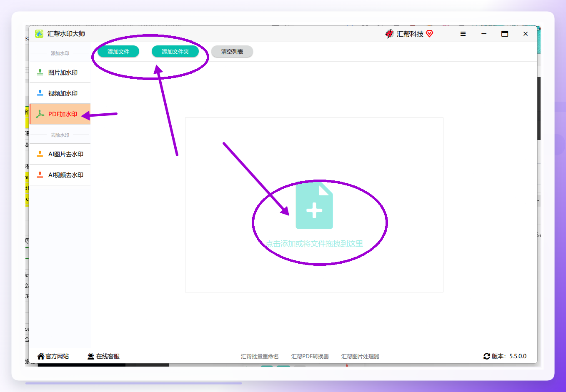
Task: Minimize the 汇帮水印大师 window
Action: pos(484,34)
